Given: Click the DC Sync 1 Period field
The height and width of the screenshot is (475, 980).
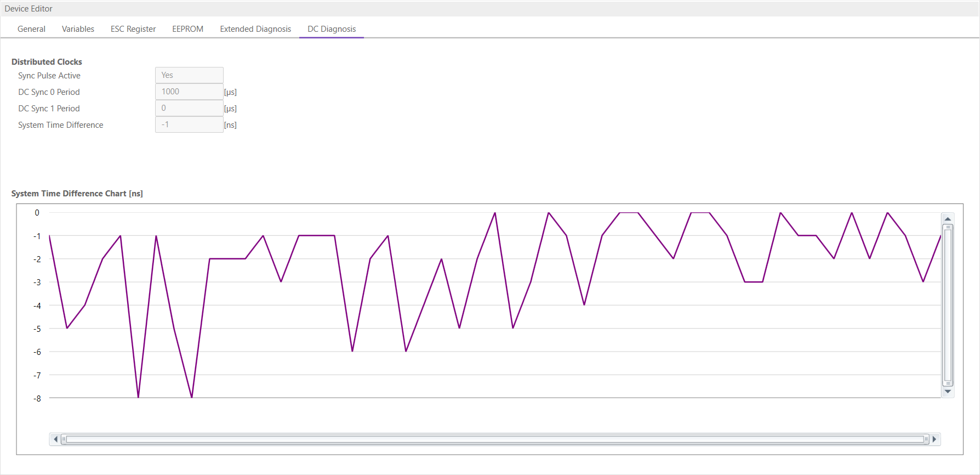Looking at the screenshot, I should pos(189,108).
